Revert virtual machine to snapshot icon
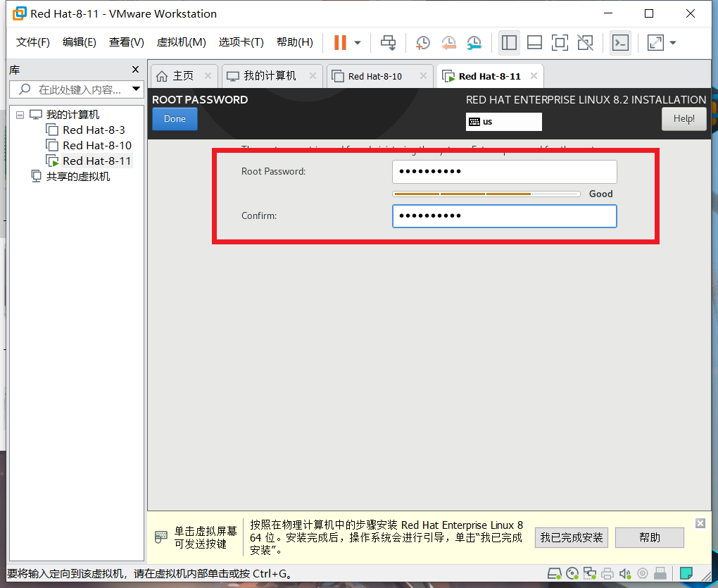The width and height of the screenshot is (718, 588). (x=449, y=42)
